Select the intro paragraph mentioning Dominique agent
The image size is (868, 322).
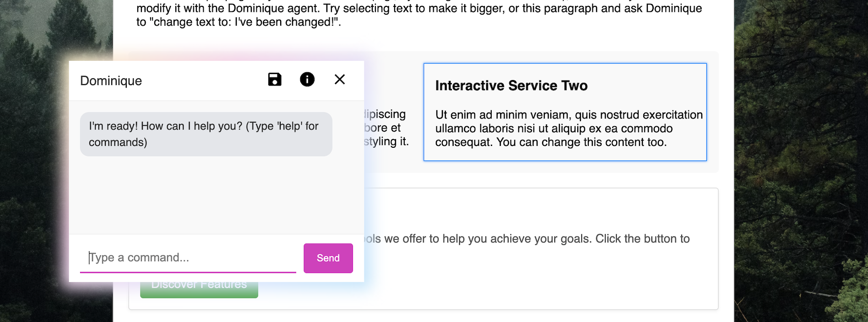click(x=419, y=15)
